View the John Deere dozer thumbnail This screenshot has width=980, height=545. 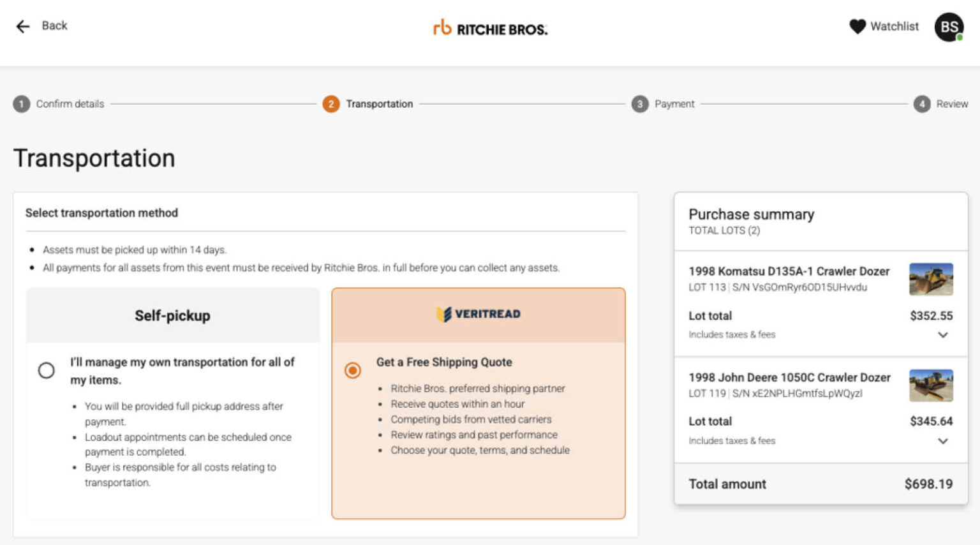[931, 385]
